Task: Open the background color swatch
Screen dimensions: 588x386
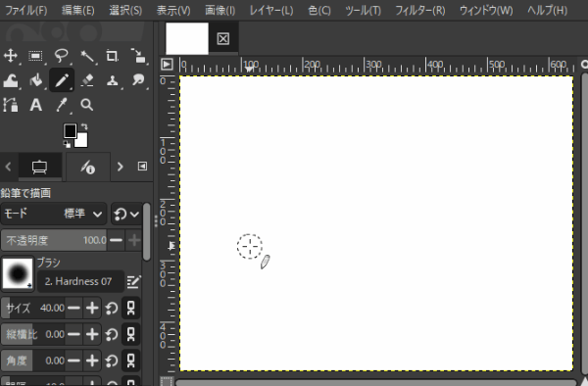Action: (81, 141)
